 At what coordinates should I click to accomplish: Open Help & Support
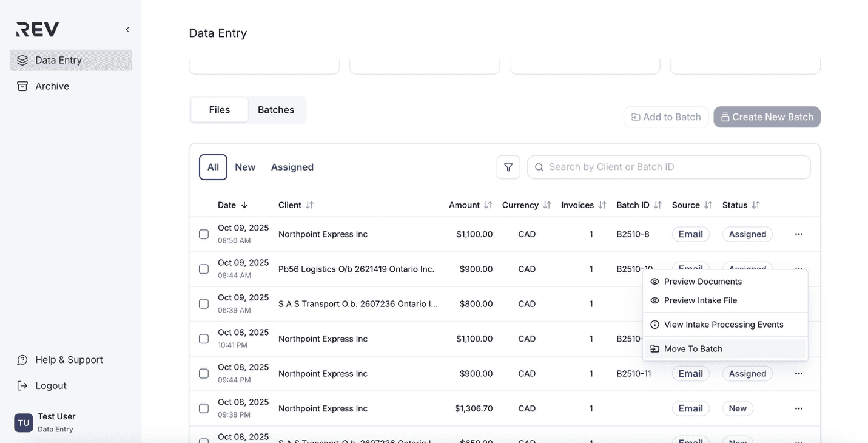point(69,360)
